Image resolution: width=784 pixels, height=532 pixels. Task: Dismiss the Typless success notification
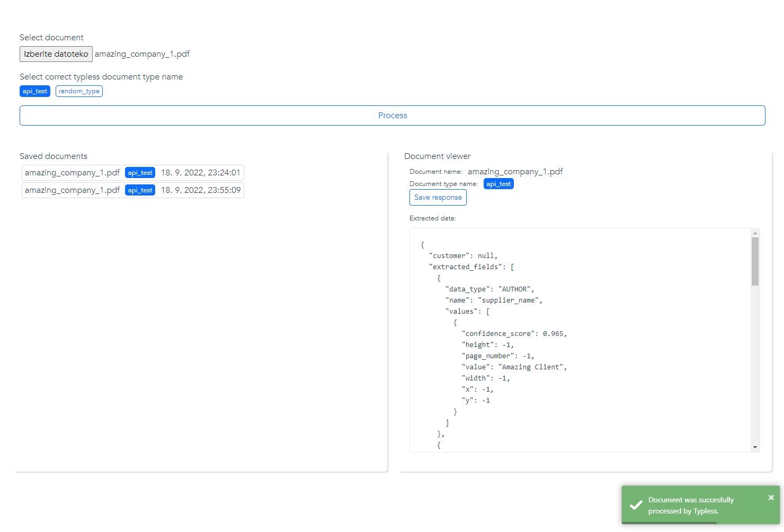coord(771,498)
